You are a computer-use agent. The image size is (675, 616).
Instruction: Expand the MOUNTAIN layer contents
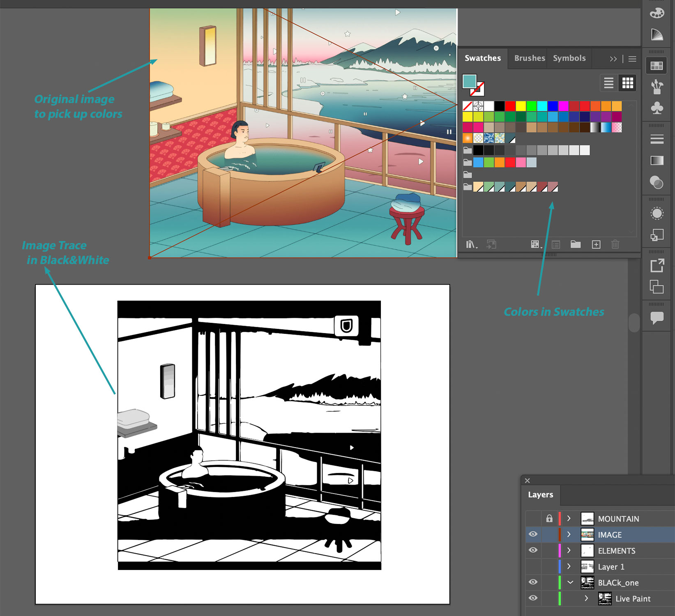[x=569, y=519]
